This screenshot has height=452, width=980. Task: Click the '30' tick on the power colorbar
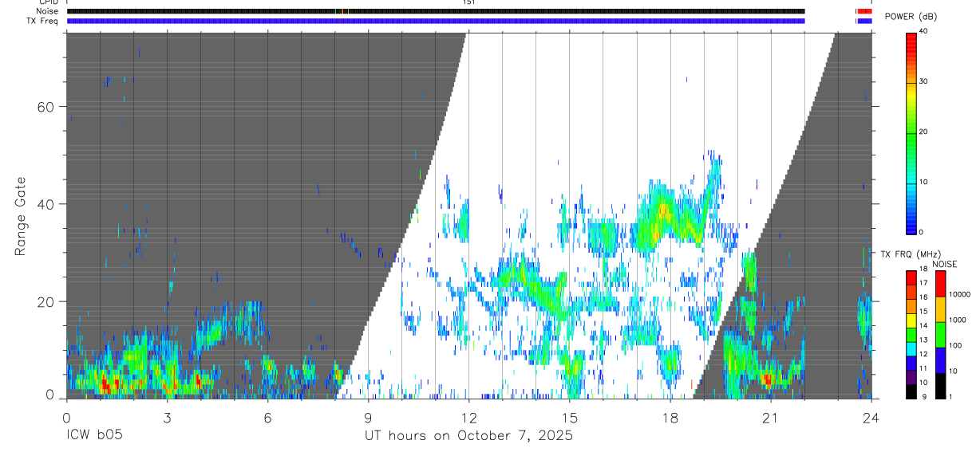[x=923, y=82]
